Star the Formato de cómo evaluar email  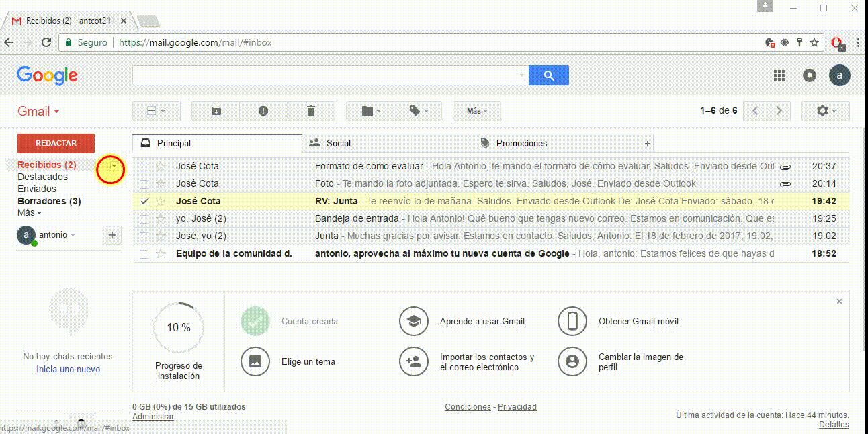point(161,166)
